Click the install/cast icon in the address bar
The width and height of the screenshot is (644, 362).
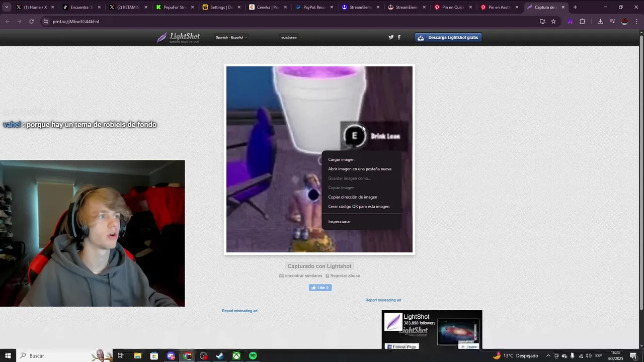(x=542, y=22)
